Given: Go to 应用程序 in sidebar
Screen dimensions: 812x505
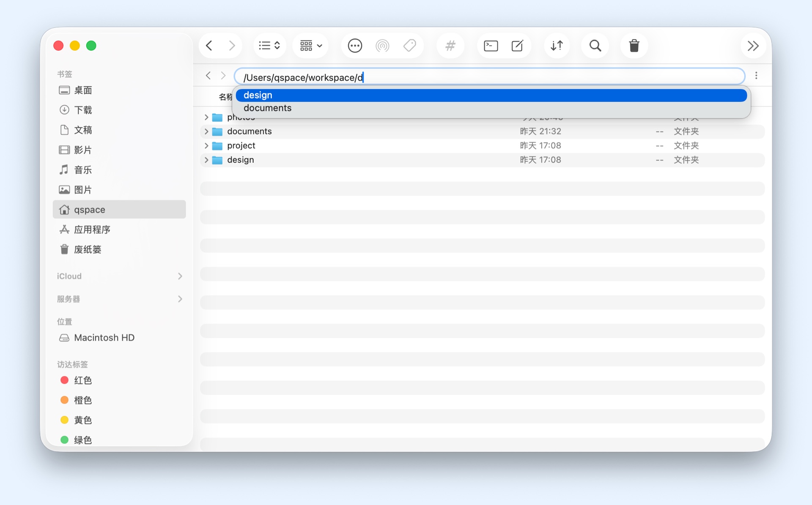Looking at the screenshot, I should (92, 229).
